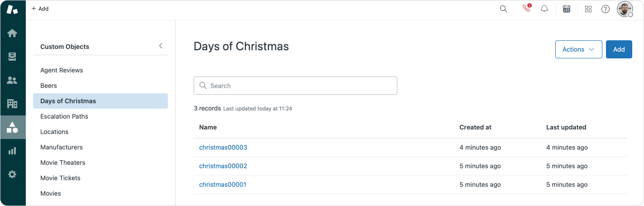Open the calendar icon in top bar
This screenshot has width=644, height=206.
[566, 9]
